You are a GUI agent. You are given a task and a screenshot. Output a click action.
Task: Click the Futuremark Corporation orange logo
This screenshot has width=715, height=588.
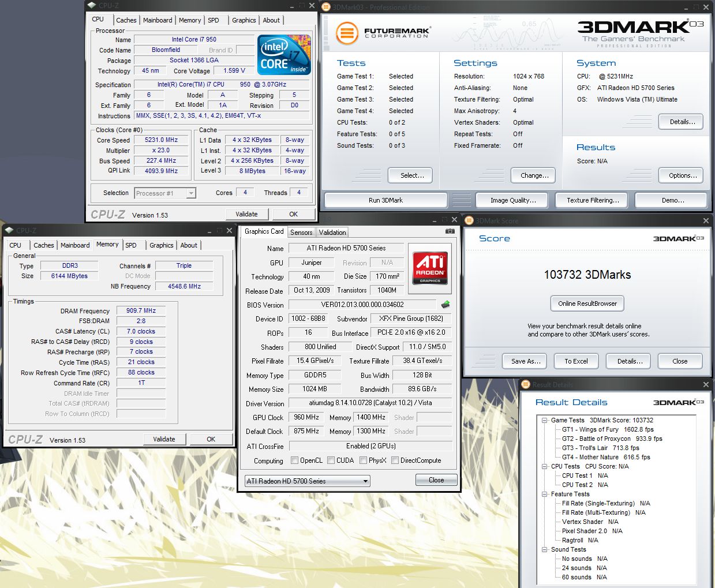(346, 33)
